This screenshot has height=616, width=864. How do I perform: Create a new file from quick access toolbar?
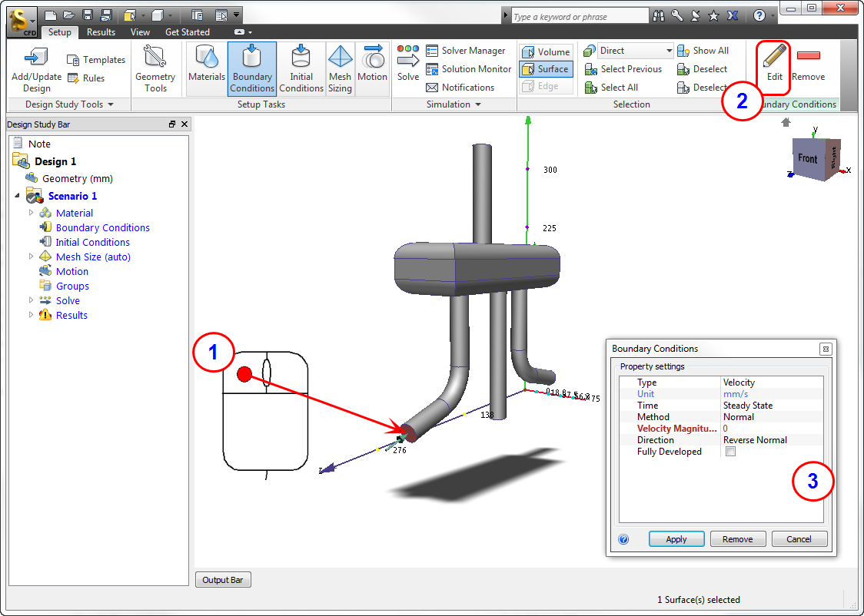click(51, 15)
